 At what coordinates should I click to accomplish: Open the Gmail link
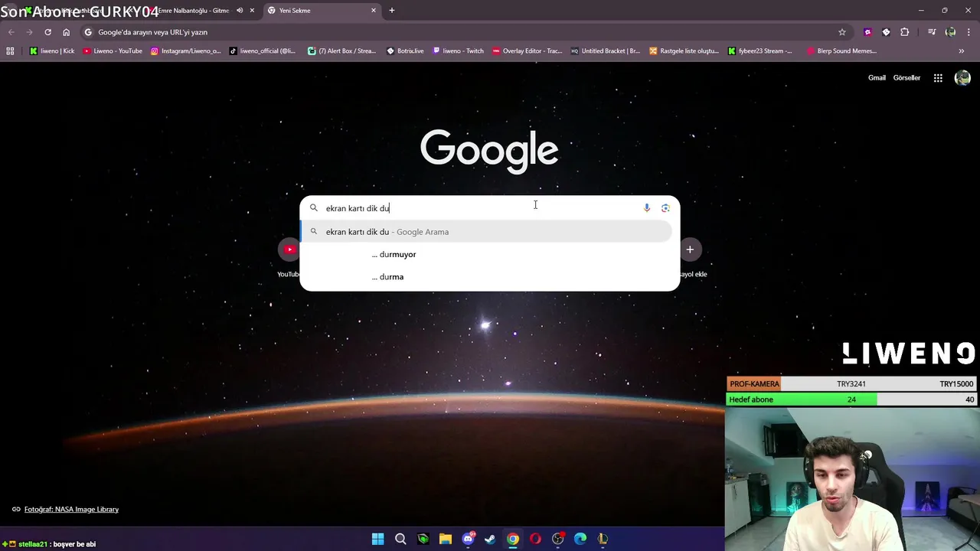point(877,78)
